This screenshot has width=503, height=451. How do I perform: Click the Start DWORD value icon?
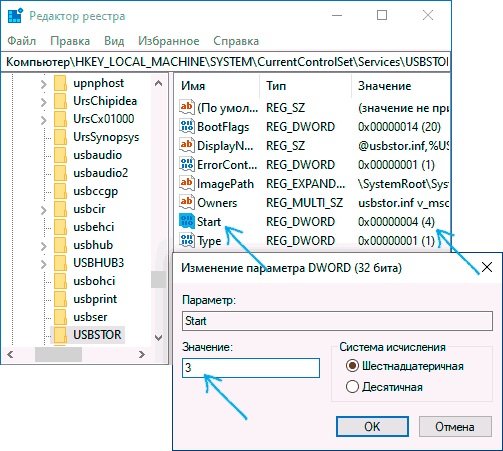[187, 221]
